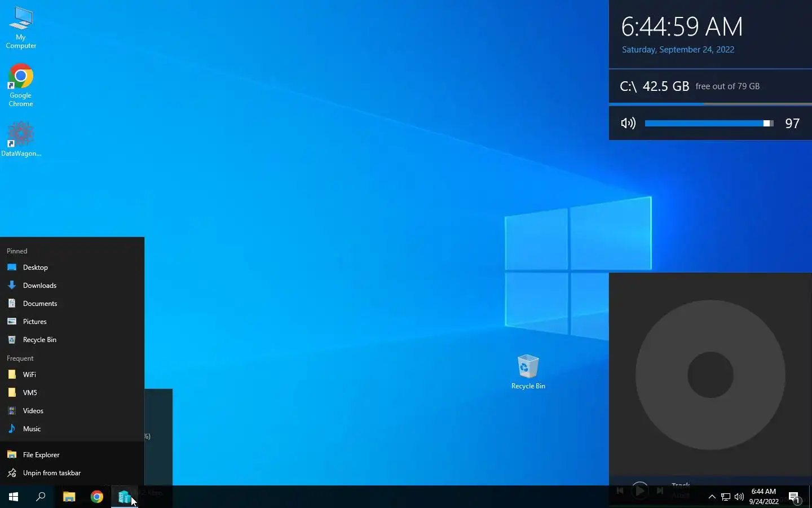Launch File Explorer from the jump list
The width and height of the screenshot is (812, 508).
(x=72, y=455)
